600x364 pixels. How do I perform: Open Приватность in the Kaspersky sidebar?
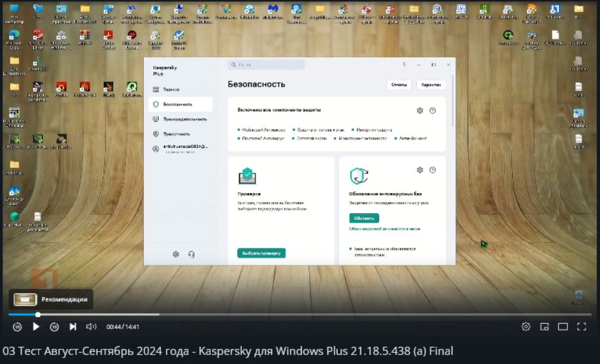point(180,134)
